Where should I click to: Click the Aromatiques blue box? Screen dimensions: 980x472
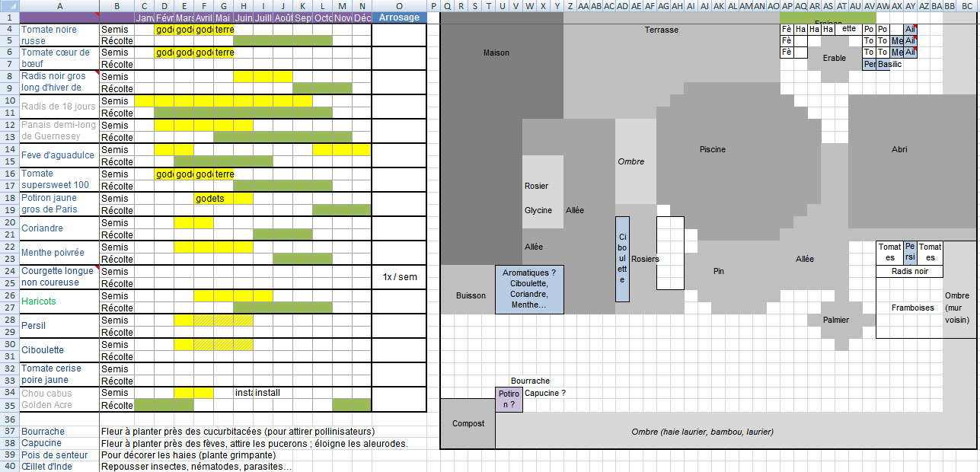(529, 289)
